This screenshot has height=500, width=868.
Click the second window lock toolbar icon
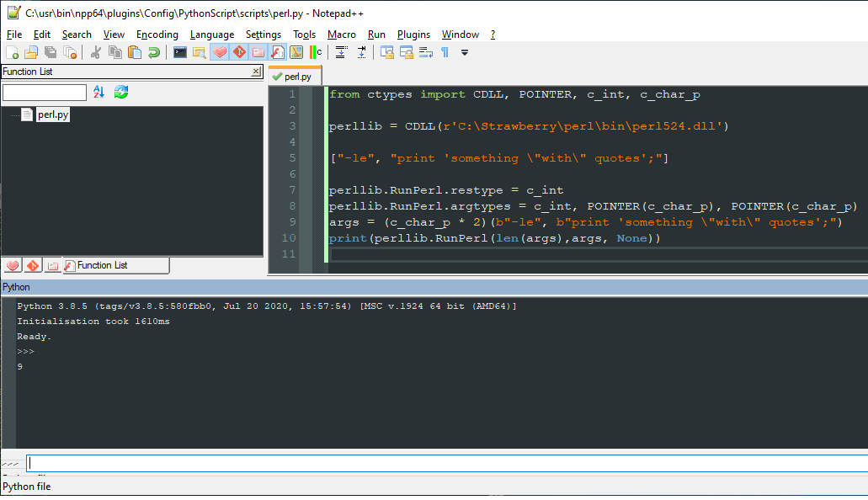(x=407, y=52)
